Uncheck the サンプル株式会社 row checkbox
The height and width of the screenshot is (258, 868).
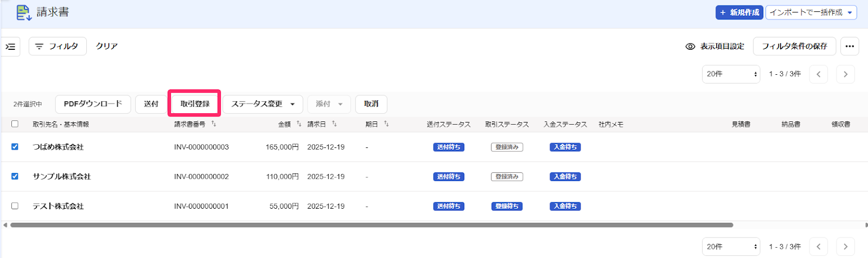click(15, 176)
